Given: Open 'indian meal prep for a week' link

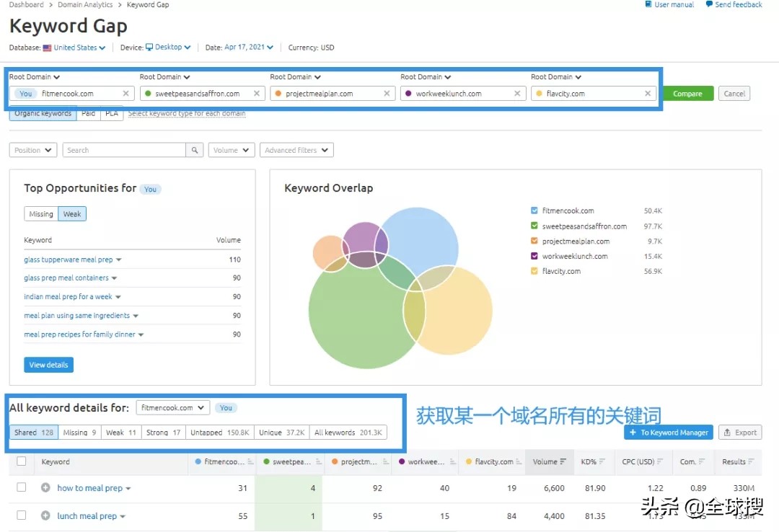Looking at the screenshot, I should [69, 296].
